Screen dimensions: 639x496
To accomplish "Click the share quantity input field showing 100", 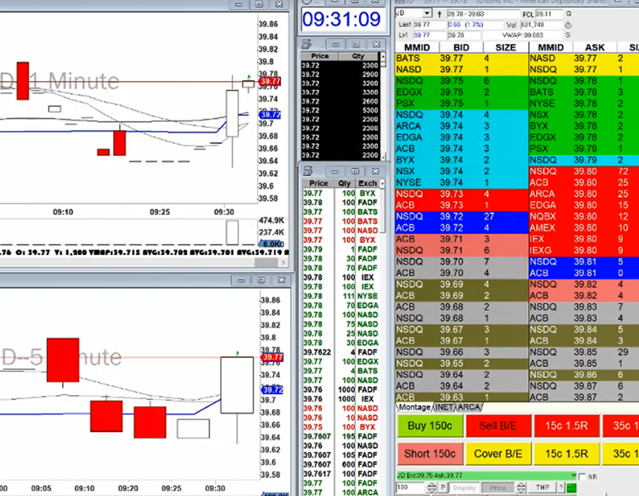I will click(x=411, y=487).
